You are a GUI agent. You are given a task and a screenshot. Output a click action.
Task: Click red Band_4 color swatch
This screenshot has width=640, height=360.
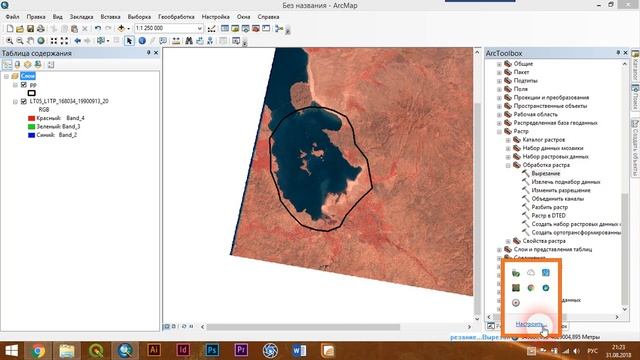[x=31, y=118]
